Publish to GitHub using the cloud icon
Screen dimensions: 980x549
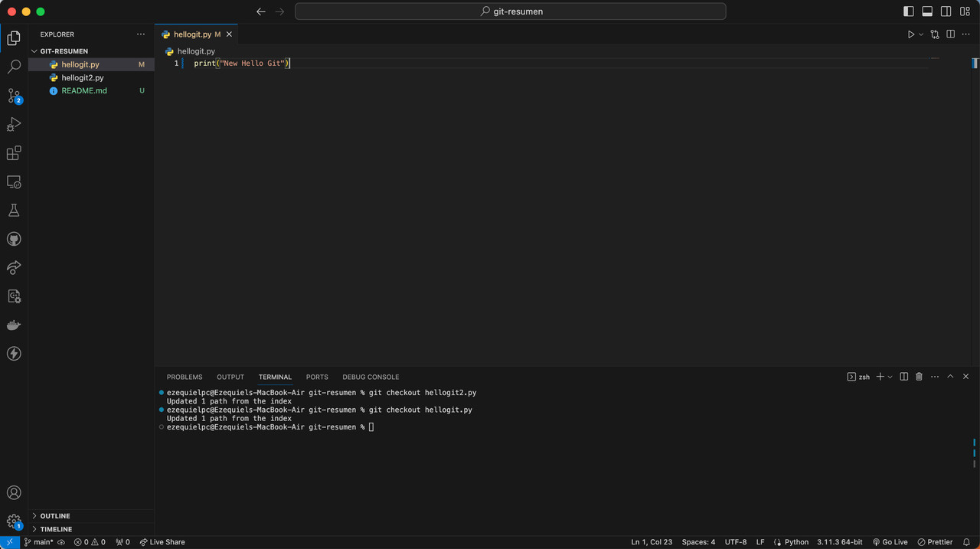click(61, 542)
